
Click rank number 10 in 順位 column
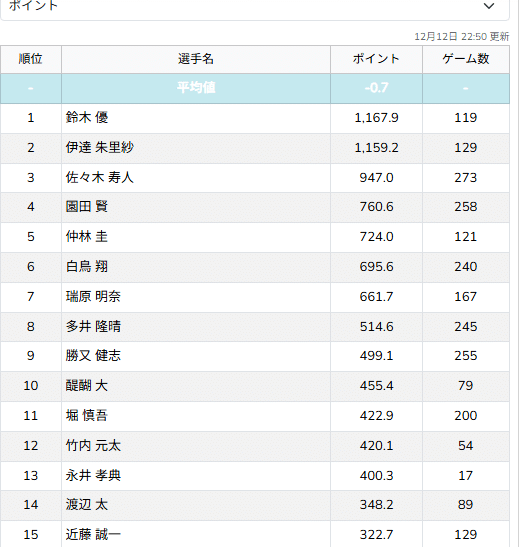point(31,386)
